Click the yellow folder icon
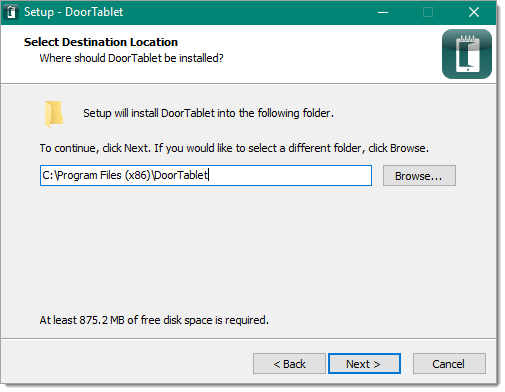The height and width of the screenshot is (392, 505). coord(54,114)
